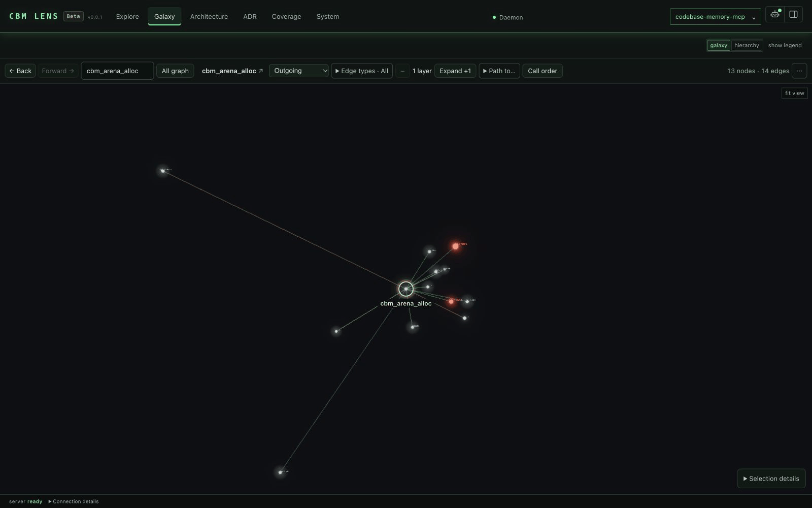Go to the ADR tab
This screenshot has height=508, width=812.
250,17
